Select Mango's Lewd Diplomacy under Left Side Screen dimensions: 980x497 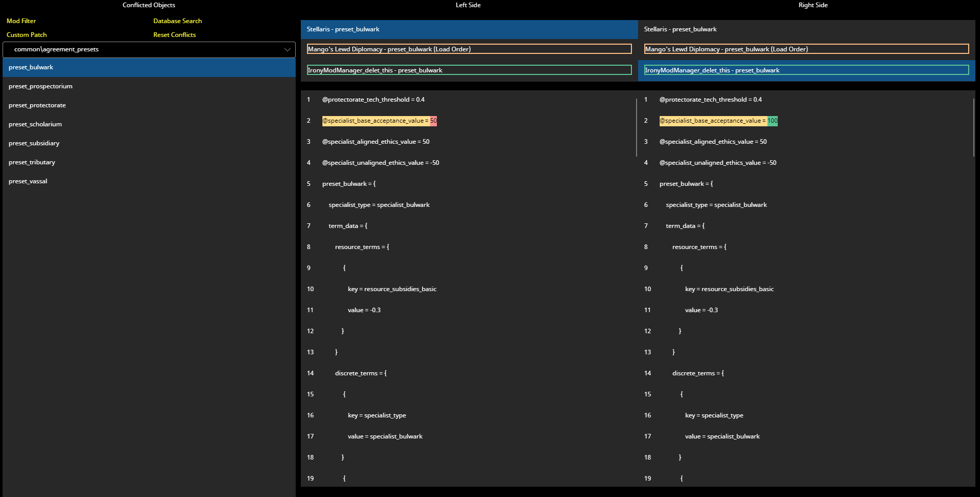click(x=469, y=49)
